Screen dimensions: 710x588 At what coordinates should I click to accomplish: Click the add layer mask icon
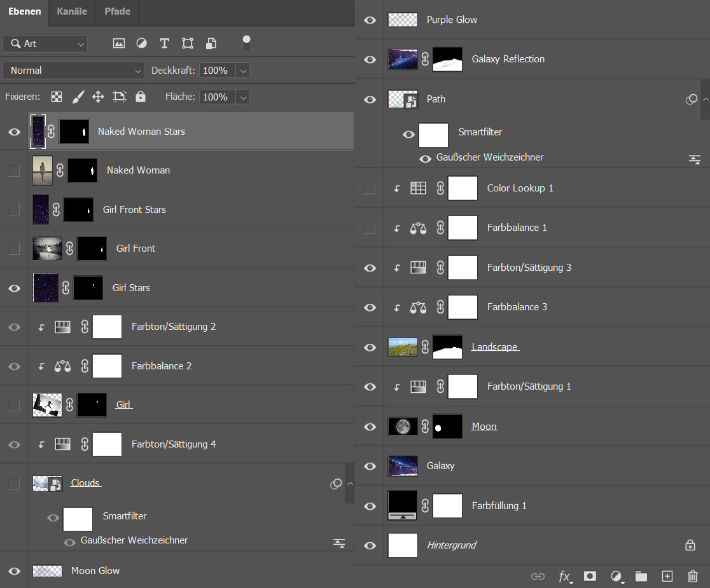point(590,576)
